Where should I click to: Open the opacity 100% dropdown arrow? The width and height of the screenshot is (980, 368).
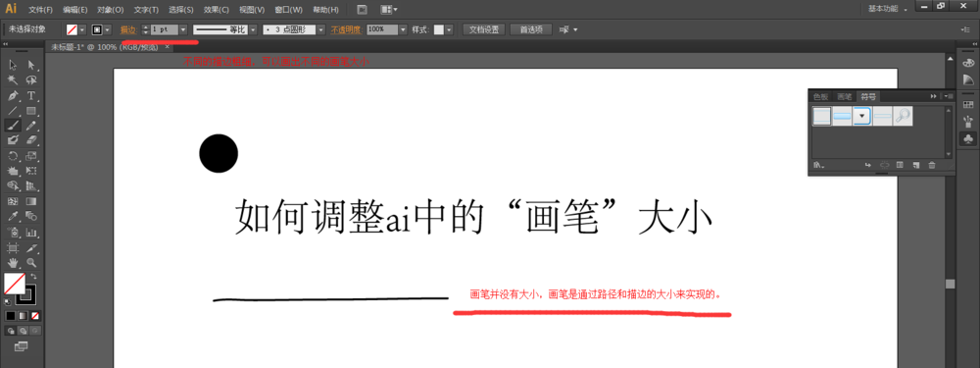(x=403, y=29)
